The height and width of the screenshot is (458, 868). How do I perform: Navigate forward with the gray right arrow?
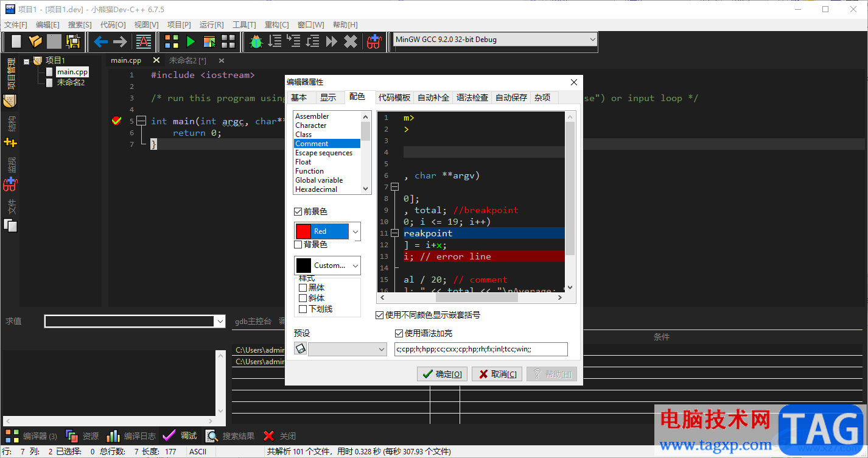click(120, 41)
